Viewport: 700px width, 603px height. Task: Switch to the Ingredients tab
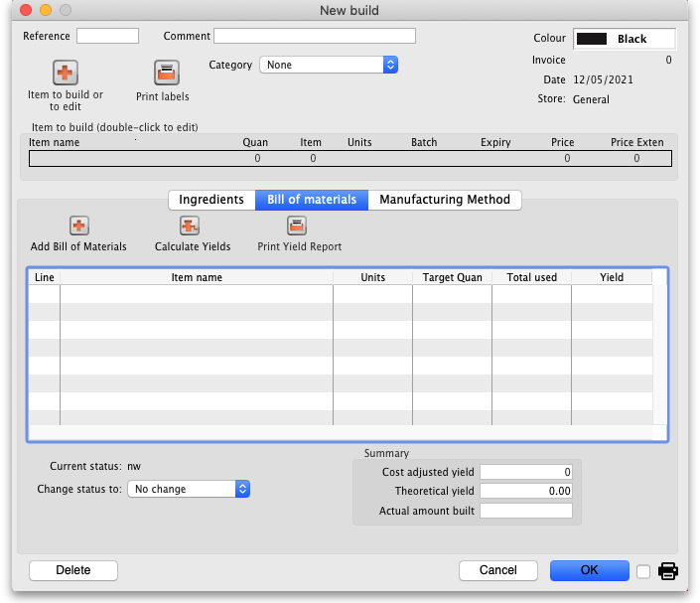tap(211, 200)
